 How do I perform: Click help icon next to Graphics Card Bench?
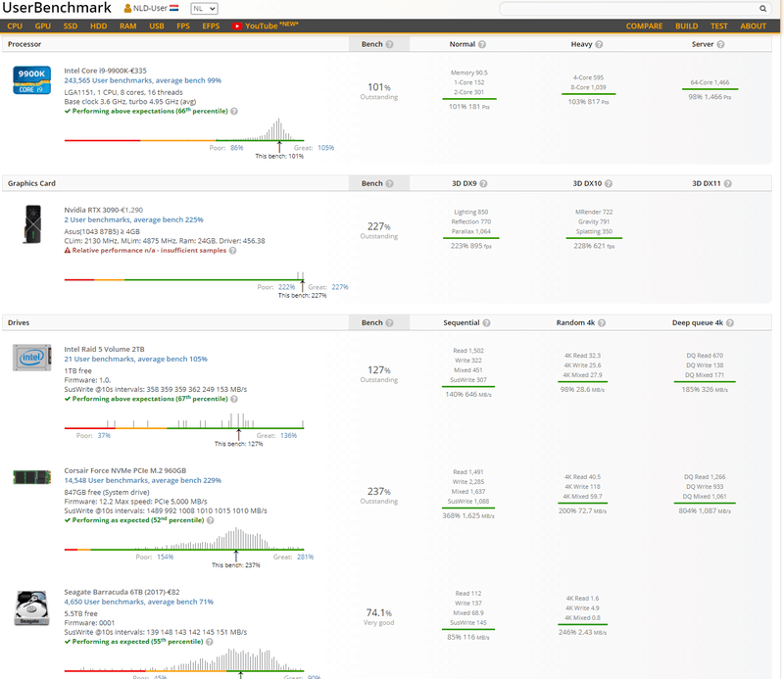[389, 183]
